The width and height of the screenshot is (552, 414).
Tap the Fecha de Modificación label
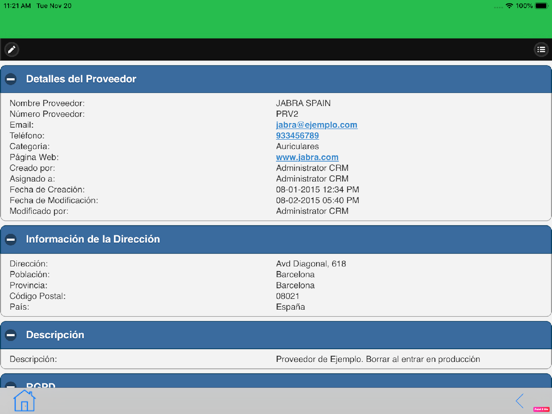coord(54,200)
